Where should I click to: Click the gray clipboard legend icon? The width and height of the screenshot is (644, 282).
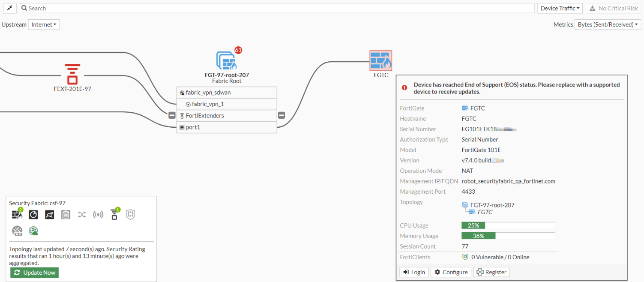66,214
